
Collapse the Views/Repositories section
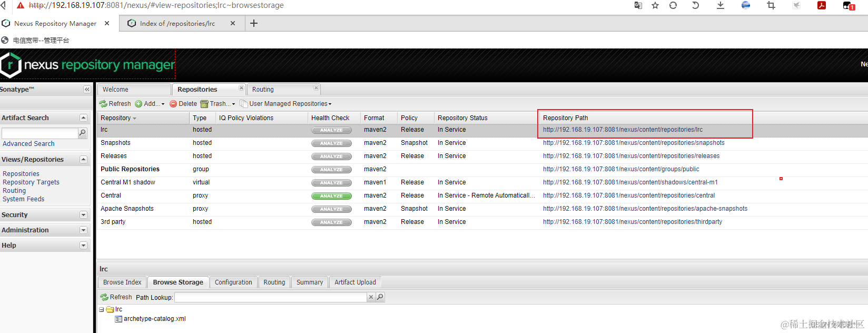pyautogui.click(x=83, y=159)
